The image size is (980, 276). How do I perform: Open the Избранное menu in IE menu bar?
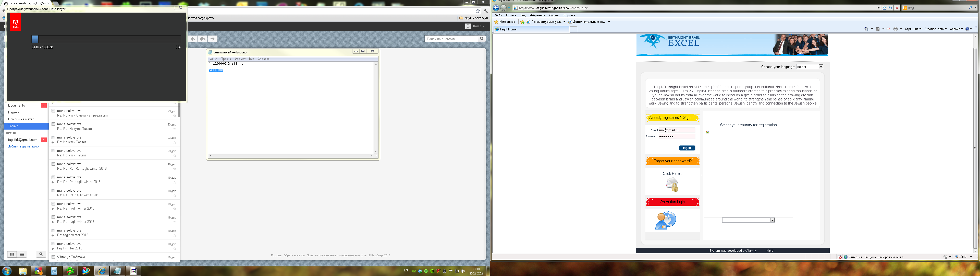coord(537,15)
